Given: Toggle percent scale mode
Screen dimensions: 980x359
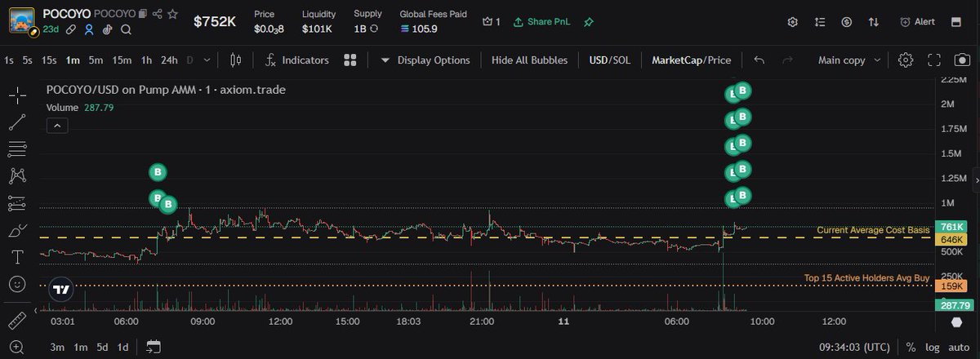Looking at the screenshot, I should [x=911, y=347].
